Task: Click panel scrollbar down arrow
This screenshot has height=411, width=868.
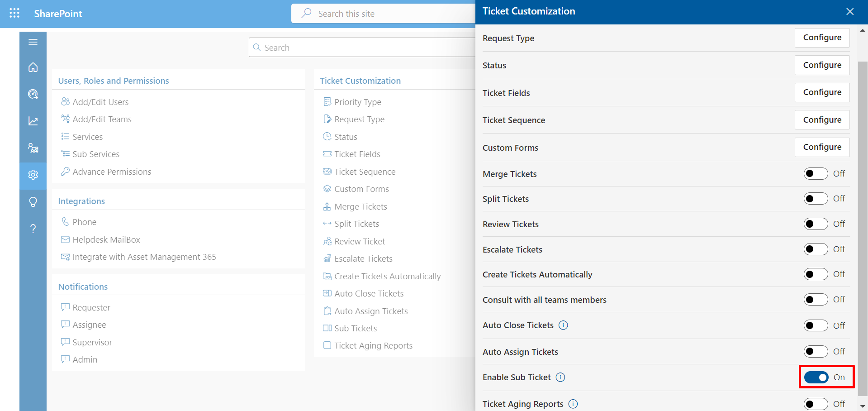Action: click(863, 406)
